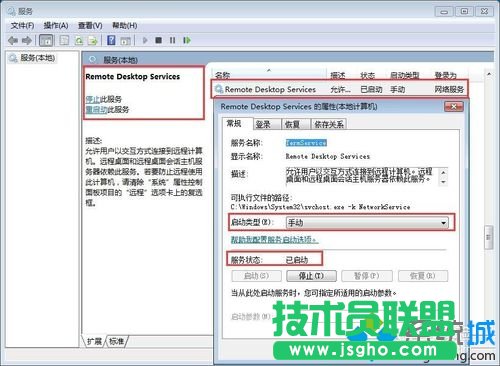Click the highlighted TermService service name field
Image resolution: width=500 pixels, height=366 pixels.
306,143
